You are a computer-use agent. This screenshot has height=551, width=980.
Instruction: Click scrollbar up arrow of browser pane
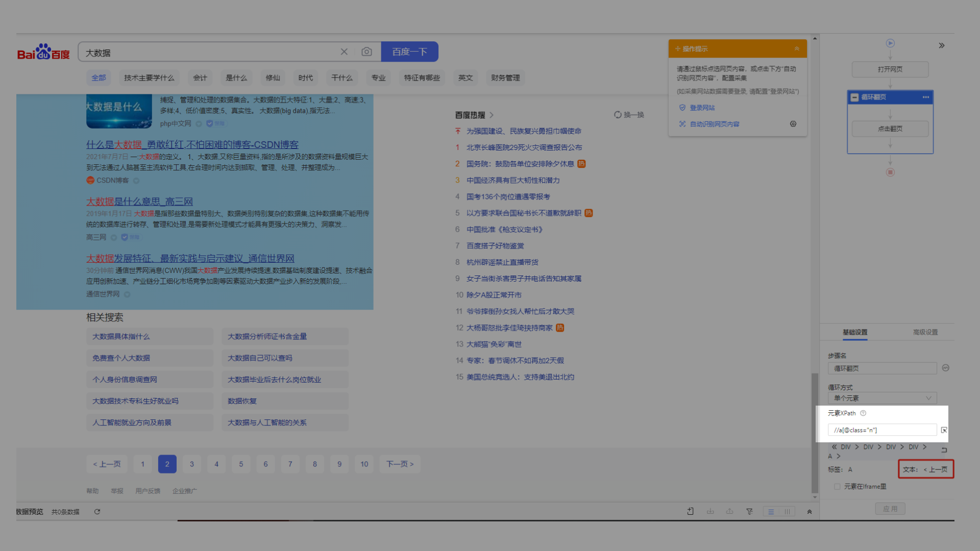click(x=815, y=38)
